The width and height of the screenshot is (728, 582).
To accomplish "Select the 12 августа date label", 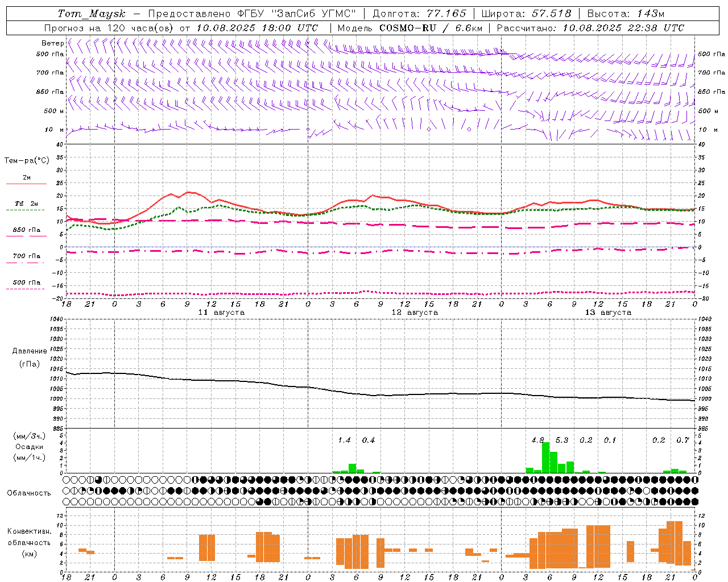I will coord(415,313).
